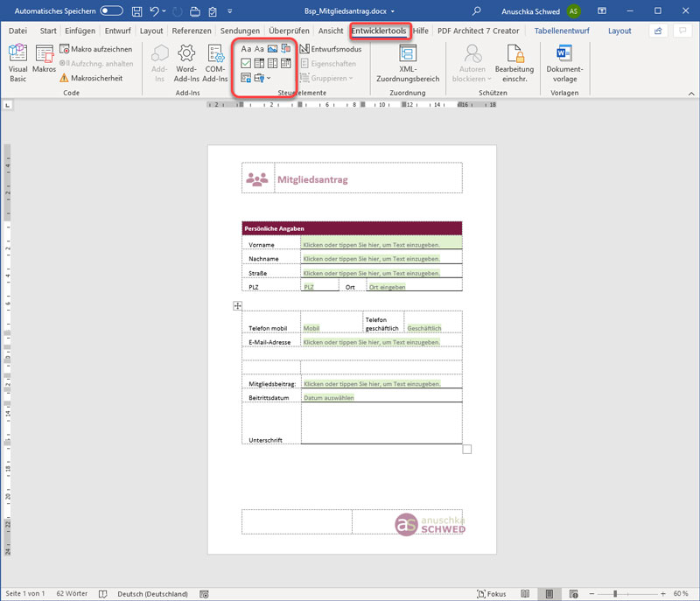
Task: Toggle Fokus mode in the status bar
Action: click(491, 593)
